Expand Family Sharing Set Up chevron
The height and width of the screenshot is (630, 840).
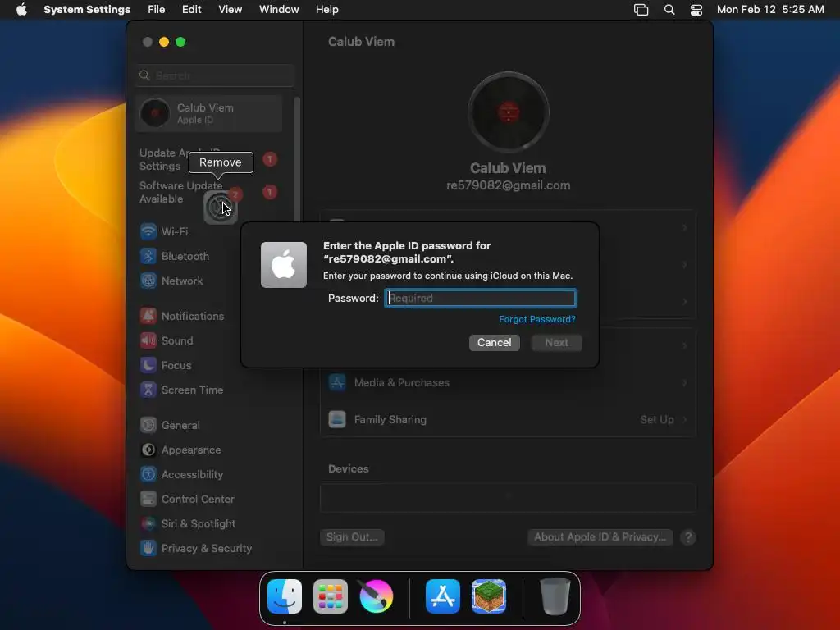[x=684, y=419]
